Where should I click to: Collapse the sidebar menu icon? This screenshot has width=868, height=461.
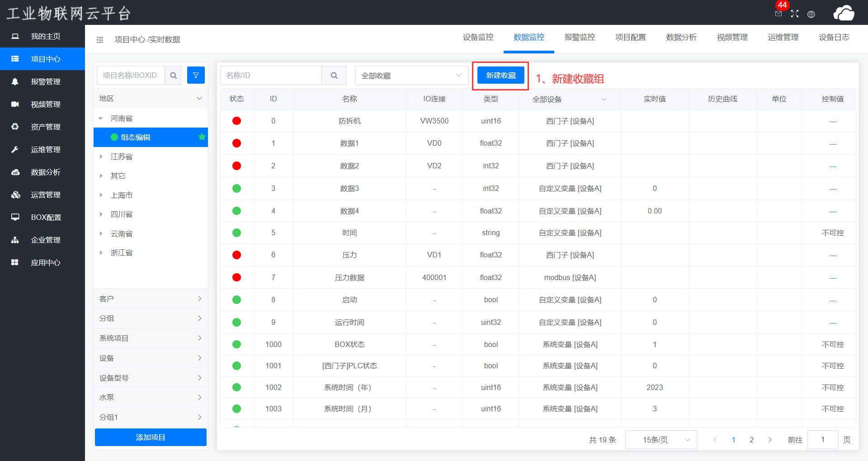pos(100,40)
